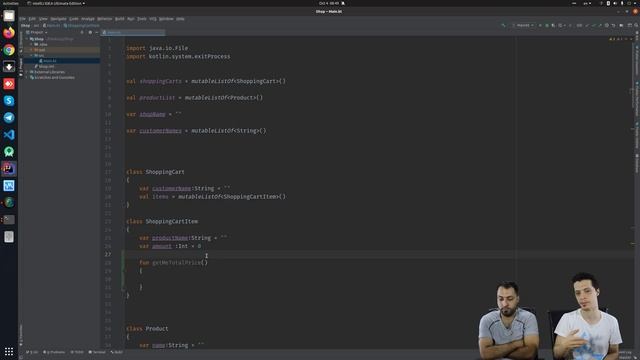
Task: Expand the External Libraries node
Action: click(27, 72)
